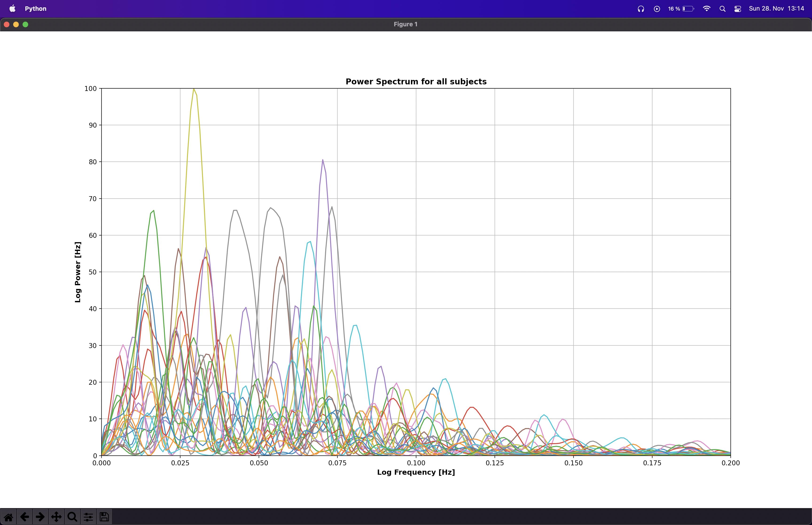Image resolution: width=812 pixels, height=525 pixels.
Task: Check battery status showing 16 %
Action: pyautogui.click(x=681, y=9)
